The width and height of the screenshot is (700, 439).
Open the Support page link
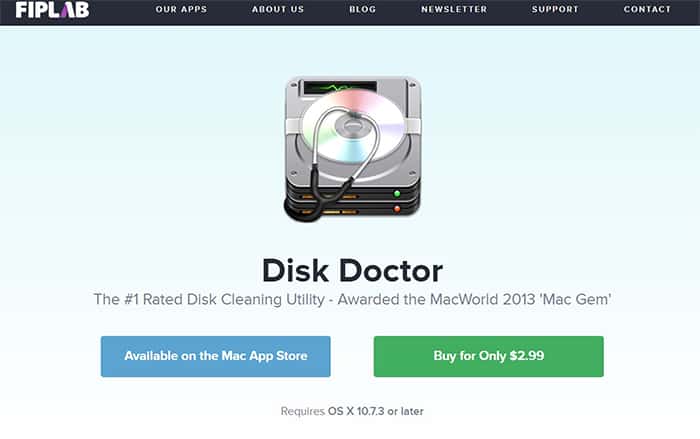coord(555,9)
